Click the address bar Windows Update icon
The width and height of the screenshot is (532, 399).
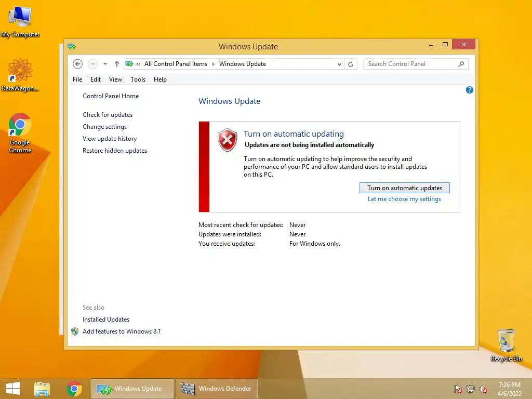click(x=129, y=64)
